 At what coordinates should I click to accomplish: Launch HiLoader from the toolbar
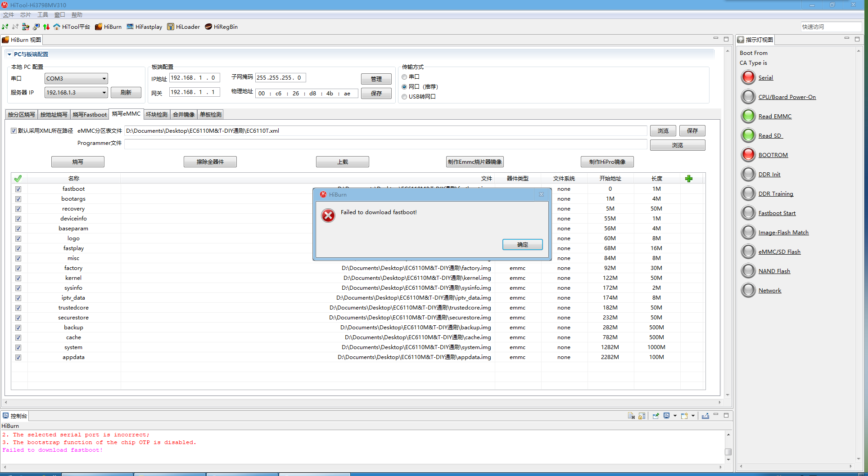[x=184, y=27]
